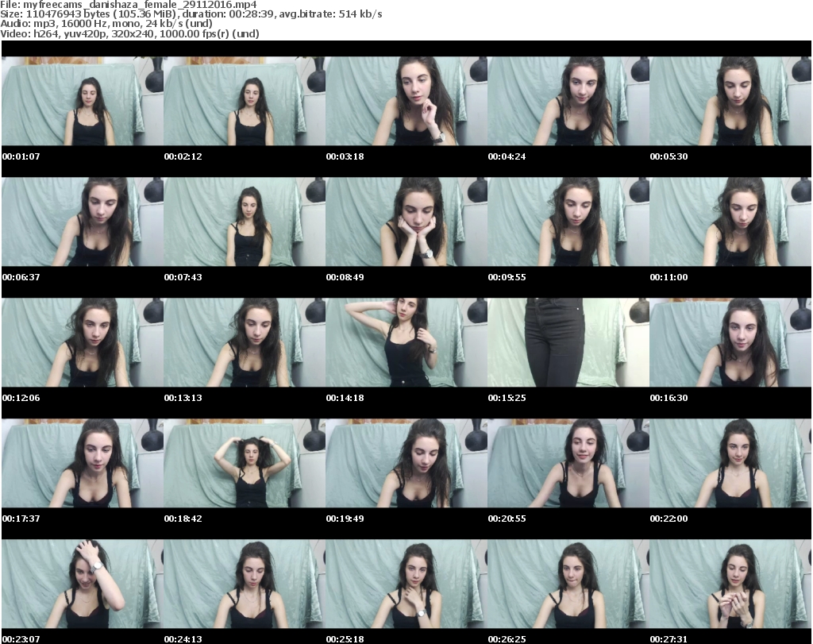Open the frame at 00:20:55
Image resolution: width=813 pixels, height=644 pixels.
coord(568,463)
